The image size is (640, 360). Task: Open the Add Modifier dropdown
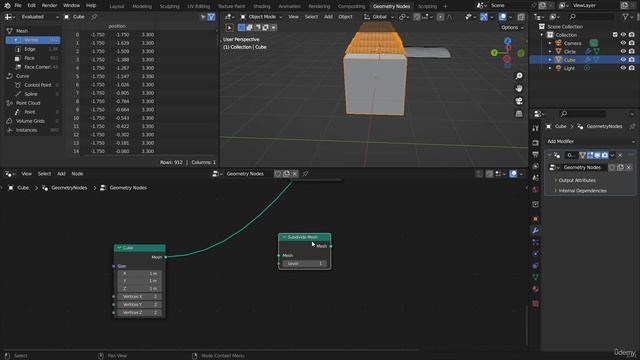(x=590, y=141)
